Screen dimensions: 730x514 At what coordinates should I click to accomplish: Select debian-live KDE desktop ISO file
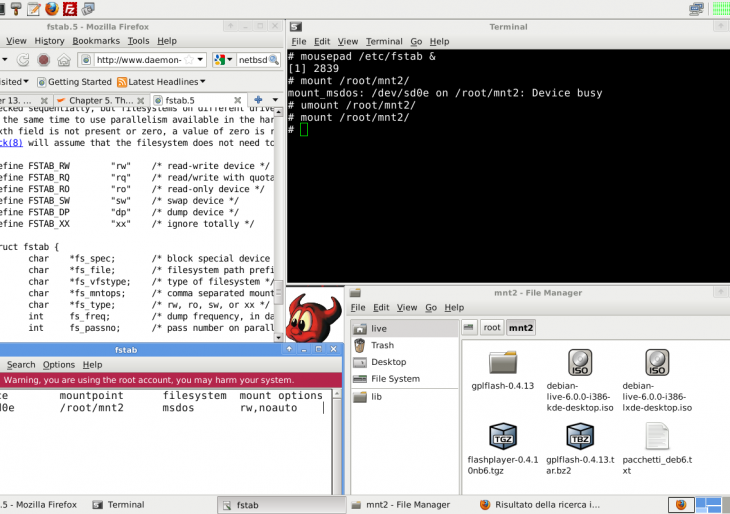(580, 364)
